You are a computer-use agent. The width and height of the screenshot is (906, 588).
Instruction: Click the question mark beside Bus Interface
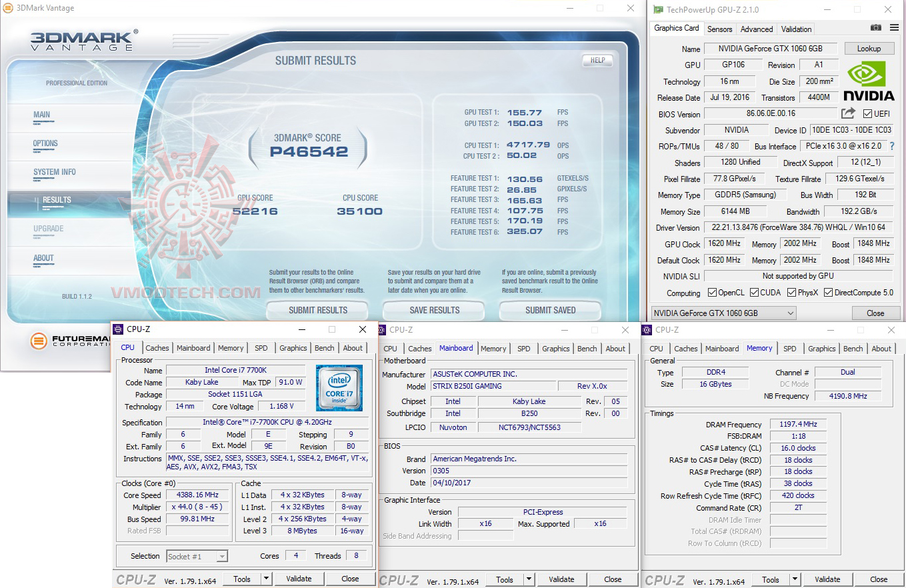click(893, 146)
